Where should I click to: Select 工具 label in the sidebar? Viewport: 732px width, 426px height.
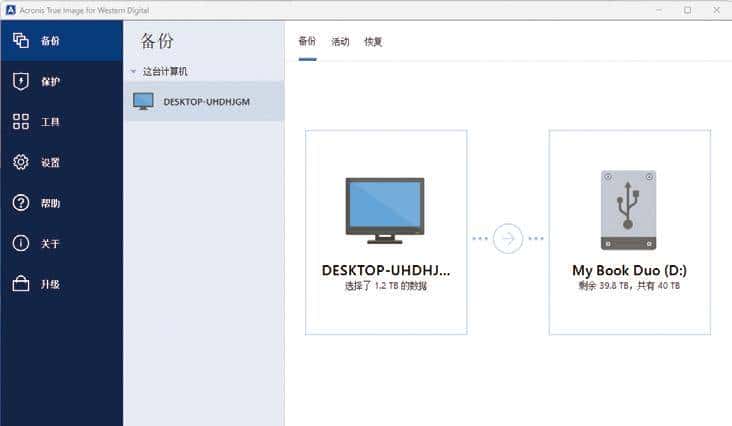pyautogui.click(x=50, y=122)
